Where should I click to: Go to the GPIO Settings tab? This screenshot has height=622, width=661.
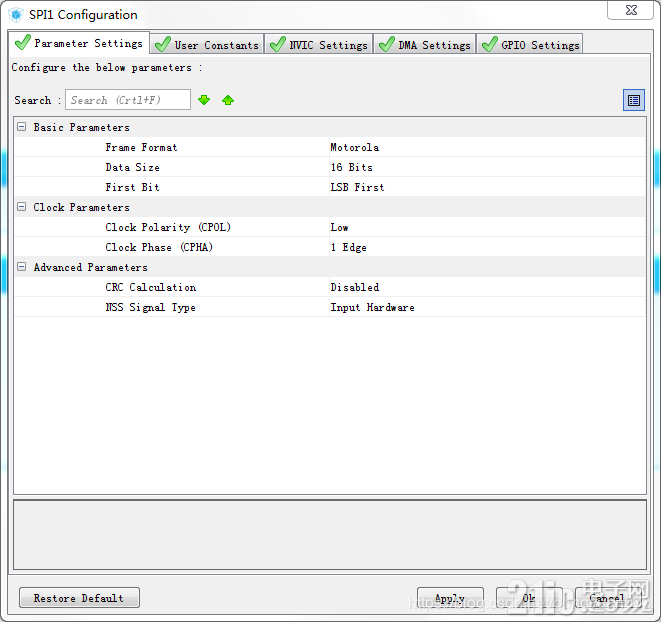(x=530, y=44)
